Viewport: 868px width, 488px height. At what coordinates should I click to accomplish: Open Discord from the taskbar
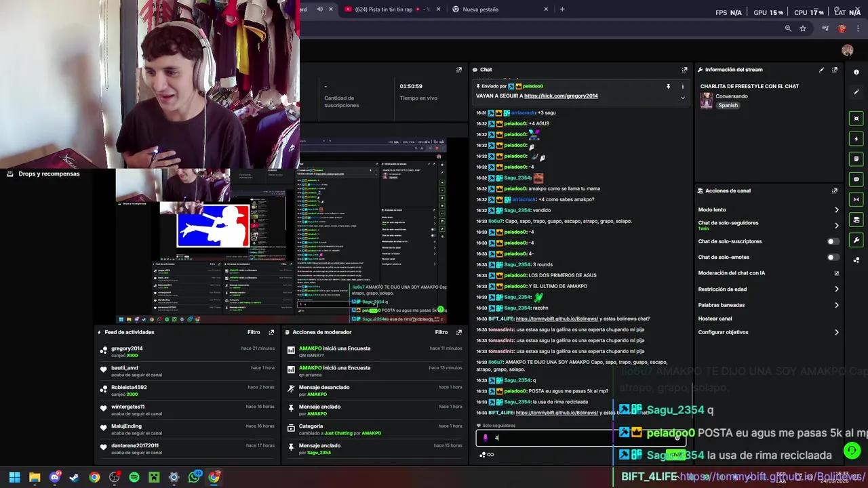click(x=55, y=477)
